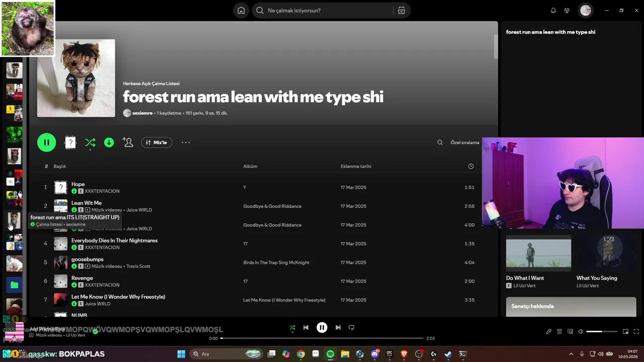
Task: Open Google Chrome from the taskbar
Action: click(301, 354)
